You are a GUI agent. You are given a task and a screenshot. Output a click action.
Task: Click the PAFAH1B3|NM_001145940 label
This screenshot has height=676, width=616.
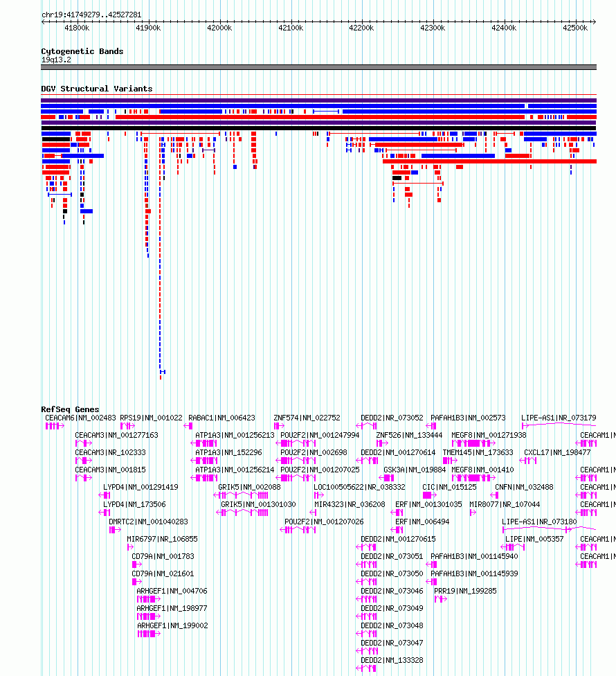(474, 556)
